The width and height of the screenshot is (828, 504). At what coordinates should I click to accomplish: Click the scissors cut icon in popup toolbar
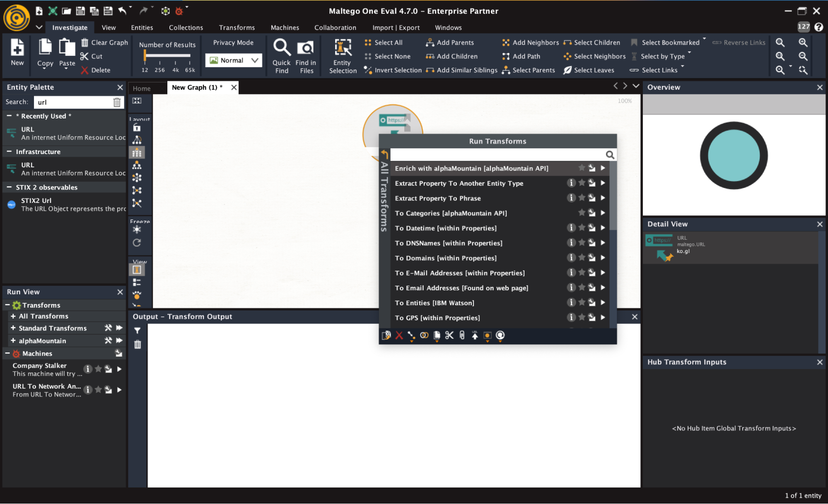tap(449, 335)
